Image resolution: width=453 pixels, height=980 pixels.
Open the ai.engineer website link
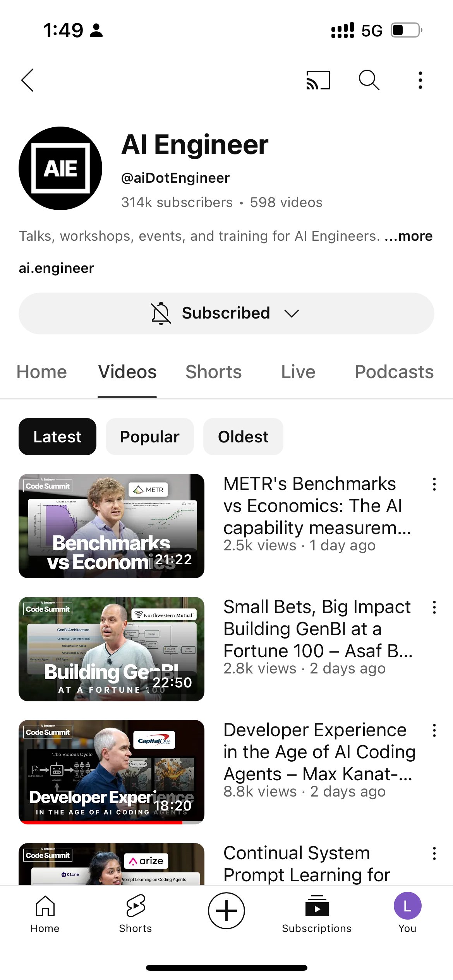[57, 268]
